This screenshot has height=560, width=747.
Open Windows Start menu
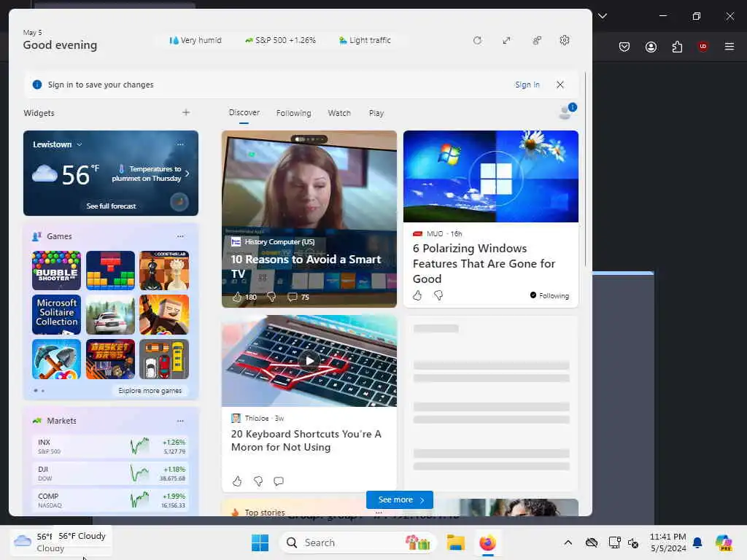260,542
